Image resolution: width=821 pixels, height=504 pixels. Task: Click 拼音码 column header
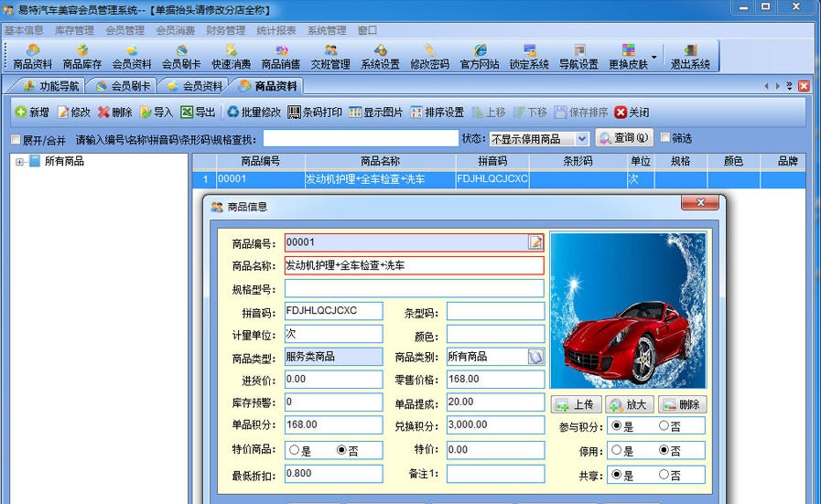492,161
